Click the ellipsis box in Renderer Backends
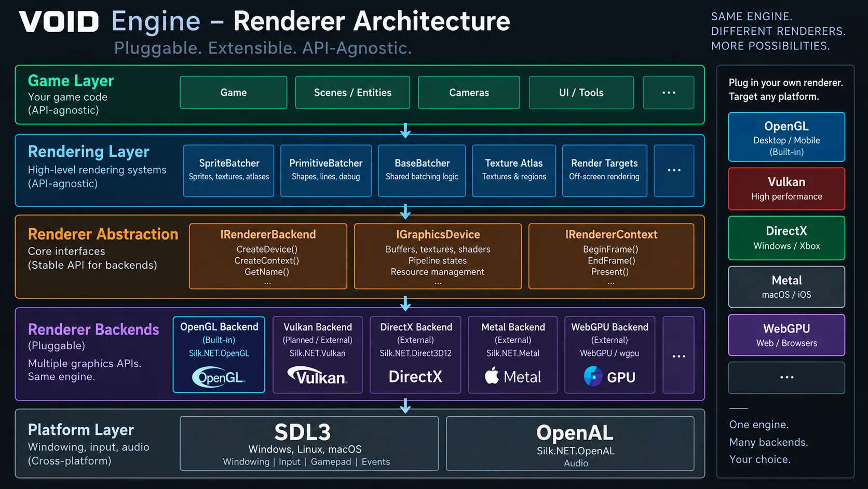The image size is (868, 489). [x=679, y=355]
